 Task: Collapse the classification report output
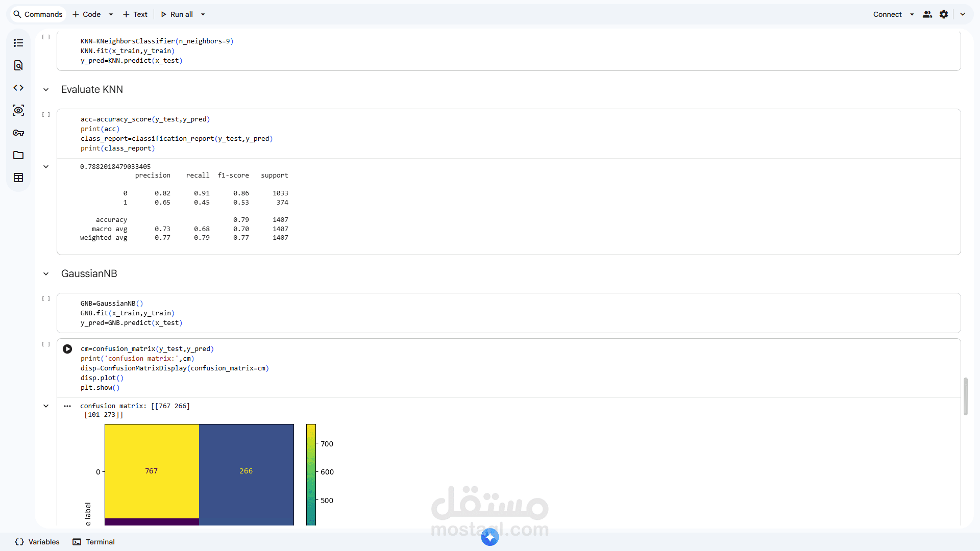pyautogui.click(x=46, y=167)
